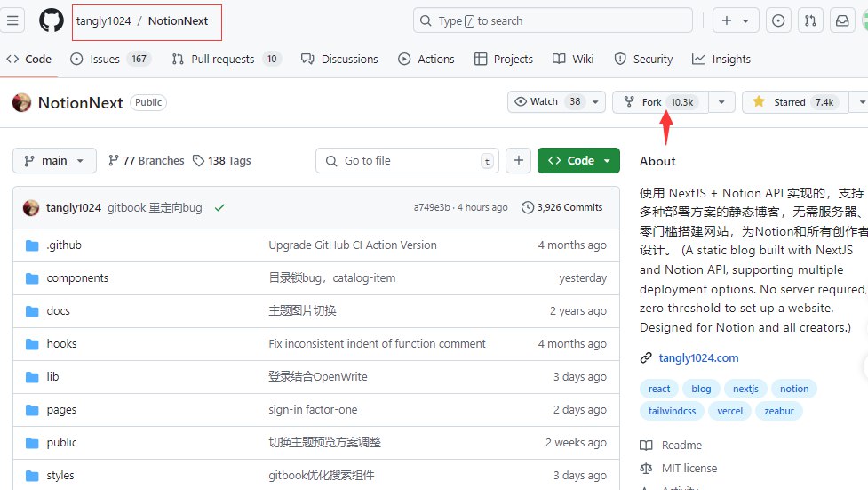This screenshot has height=490, width=868.
Task: Click the Go to file field
Action: point(407,161)
